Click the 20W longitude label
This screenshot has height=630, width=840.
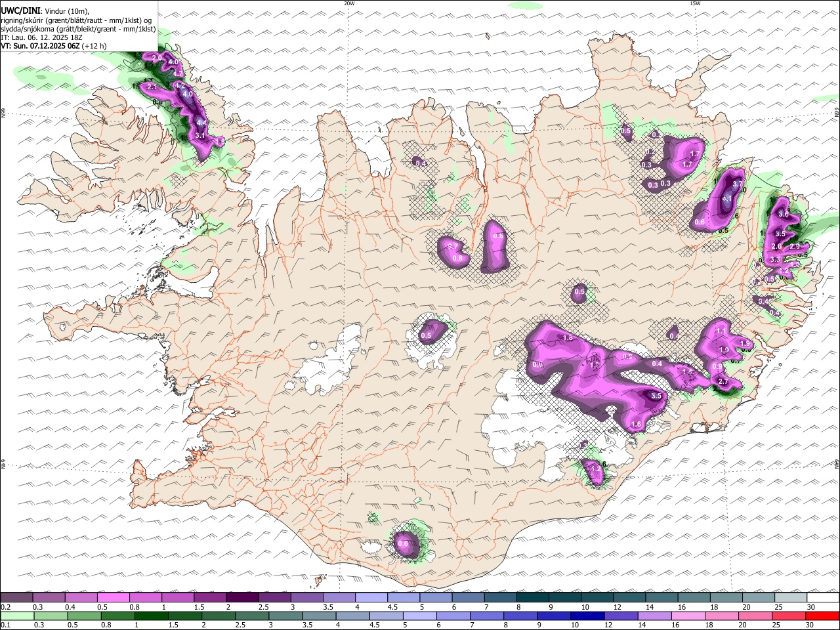tap(349, 3)
